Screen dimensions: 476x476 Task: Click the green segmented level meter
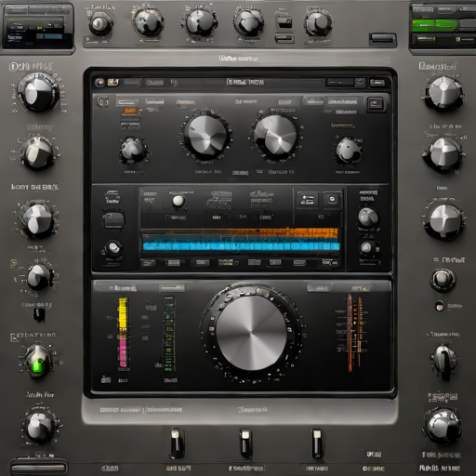(x=169, y=334)
